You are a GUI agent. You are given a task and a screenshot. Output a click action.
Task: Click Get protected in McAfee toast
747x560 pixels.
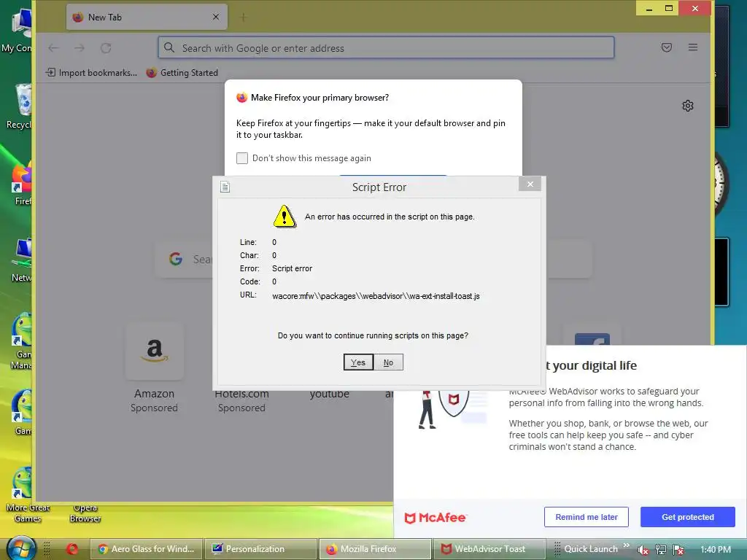687,517
